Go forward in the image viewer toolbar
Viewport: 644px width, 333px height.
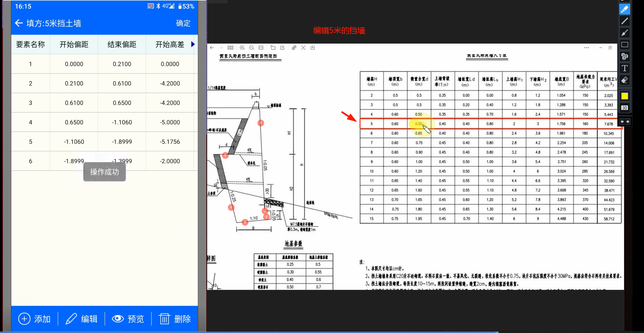point(221,48)
